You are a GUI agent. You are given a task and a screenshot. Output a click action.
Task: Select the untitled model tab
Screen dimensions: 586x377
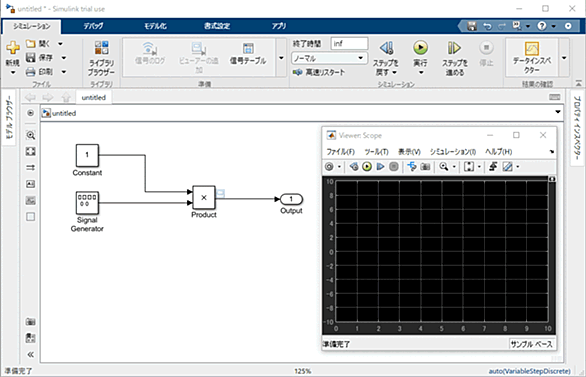[x=93, y=98]
